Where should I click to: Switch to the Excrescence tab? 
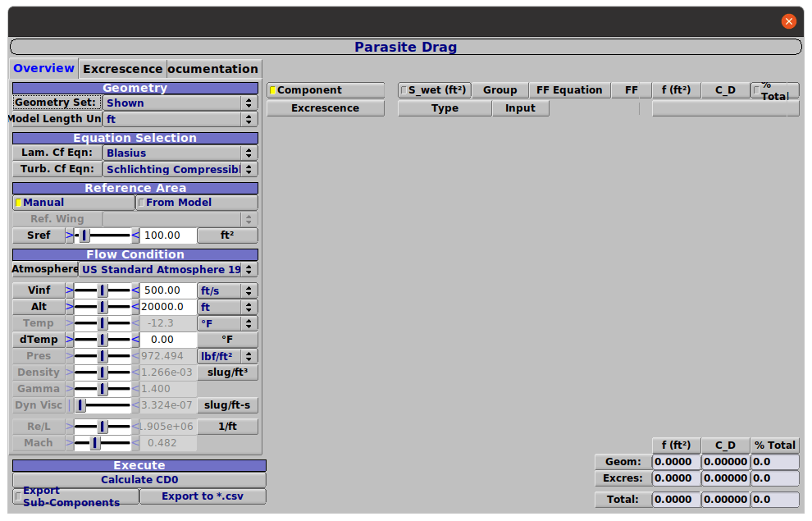pyautogui.click(x=122, y=69)
